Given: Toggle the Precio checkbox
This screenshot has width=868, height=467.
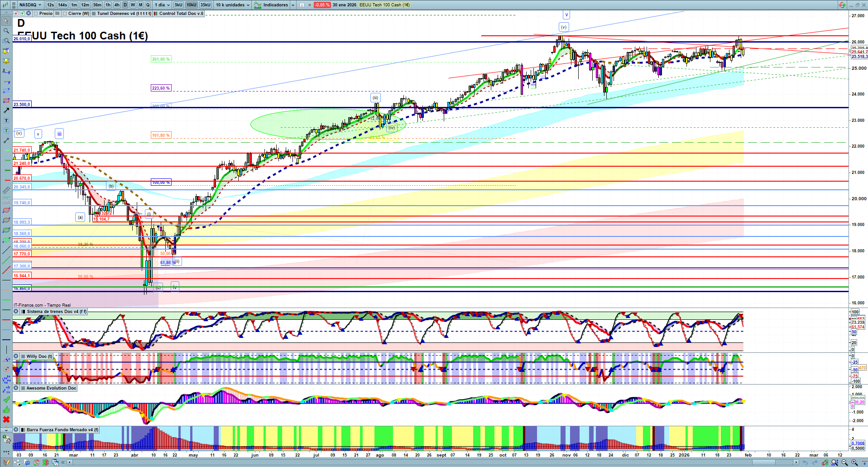Looking at the screenshot, I should (x=36, y=14).
